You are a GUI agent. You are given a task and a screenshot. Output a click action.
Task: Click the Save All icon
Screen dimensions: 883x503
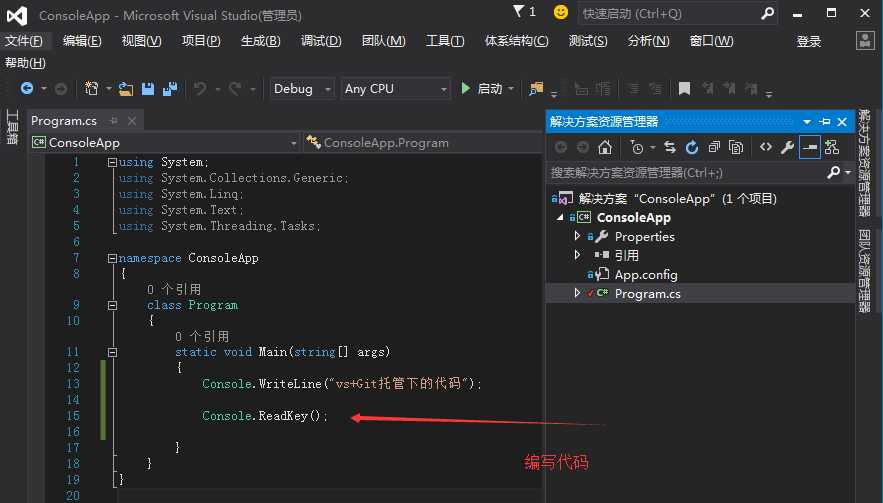pyautogui.click(x=170, y=88)
